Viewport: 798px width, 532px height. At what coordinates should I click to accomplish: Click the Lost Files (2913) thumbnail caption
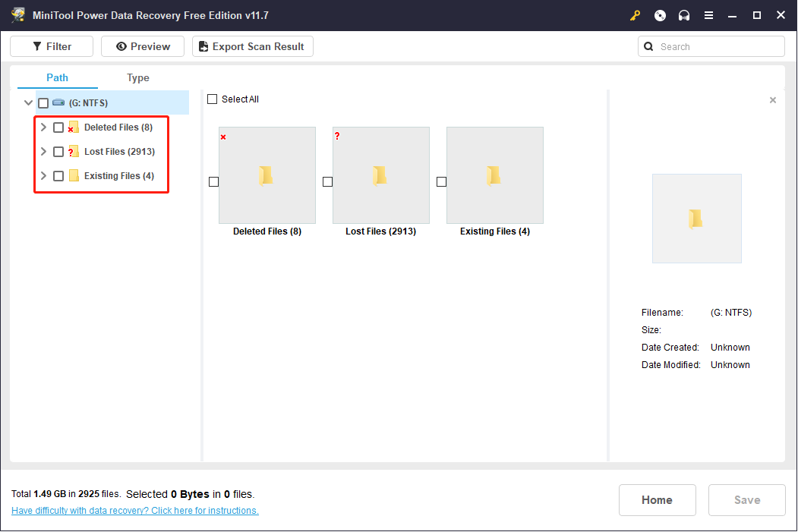click(x=380, y=231)
